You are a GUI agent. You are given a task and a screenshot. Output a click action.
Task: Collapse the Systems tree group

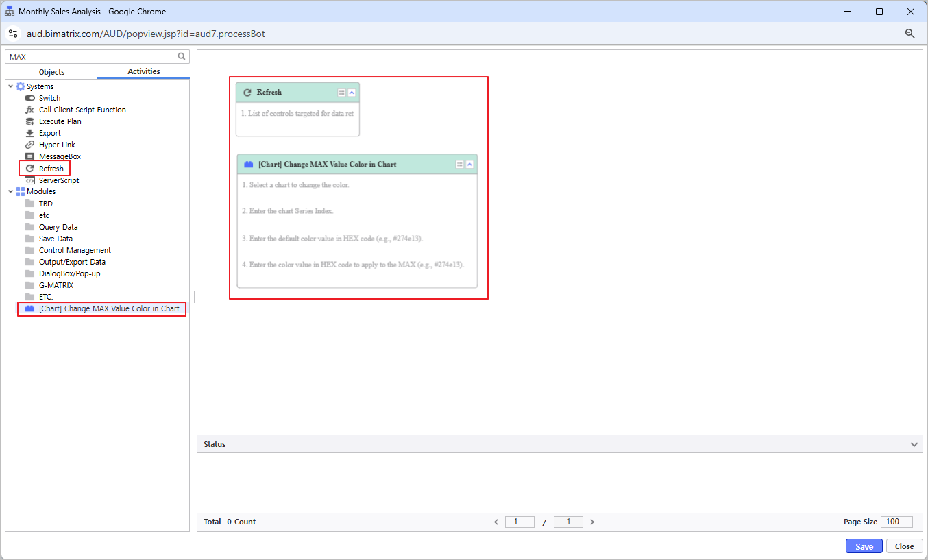point(10,86)
